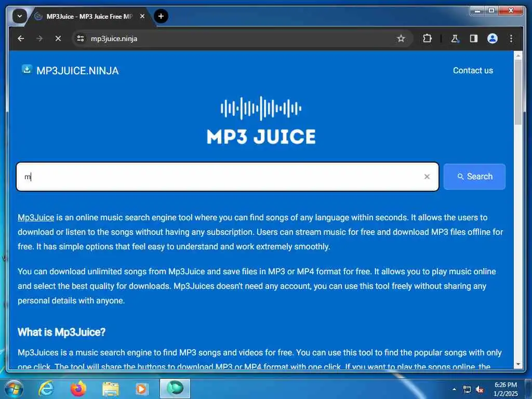Image resolution: width=532 pixels, height=399 pixels.
Task: Click the page scrollbar up arrow
Action: [x=518, y=55]
